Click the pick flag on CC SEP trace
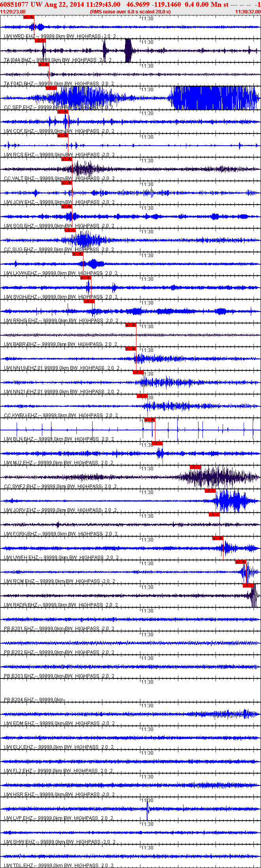The height and width of the screenshot is (868, 261). point(51,88)
